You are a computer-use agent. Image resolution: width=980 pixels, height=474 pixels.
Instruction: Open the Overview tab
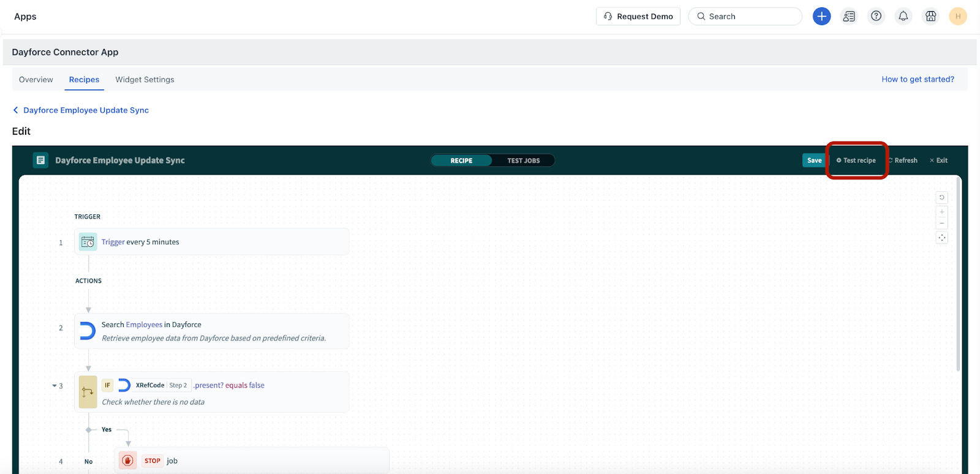[x=36, y=80]
